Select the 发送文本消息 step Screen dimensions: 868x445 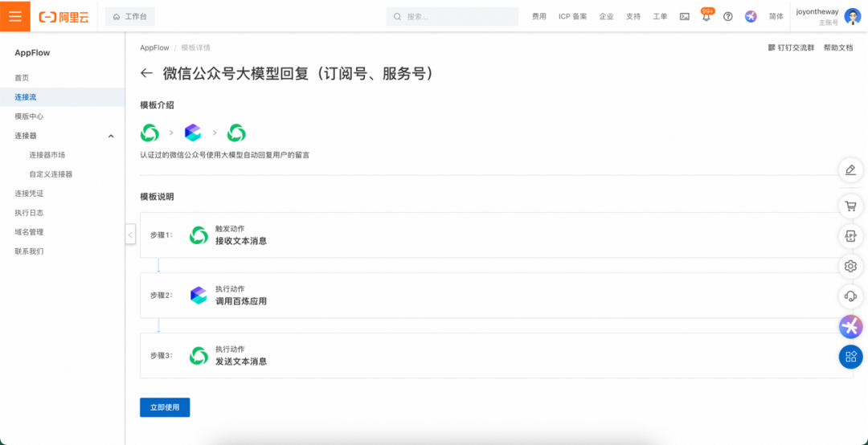pyautogui.click(x=496, y=356)
